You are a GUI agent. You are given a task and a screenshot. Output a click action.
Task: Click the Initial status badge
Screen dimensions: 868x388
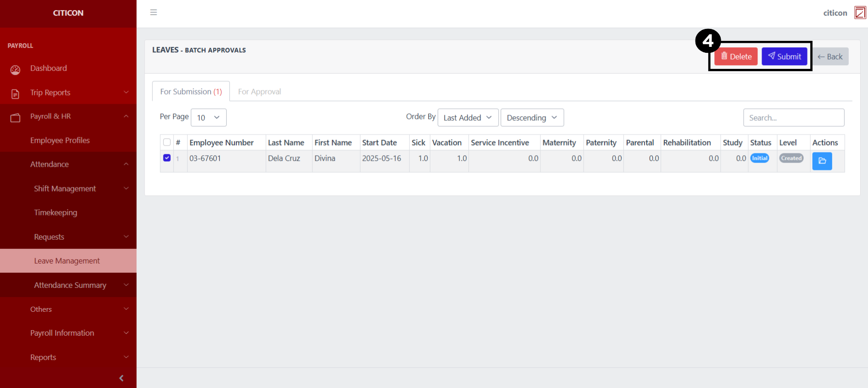point(759,158)
